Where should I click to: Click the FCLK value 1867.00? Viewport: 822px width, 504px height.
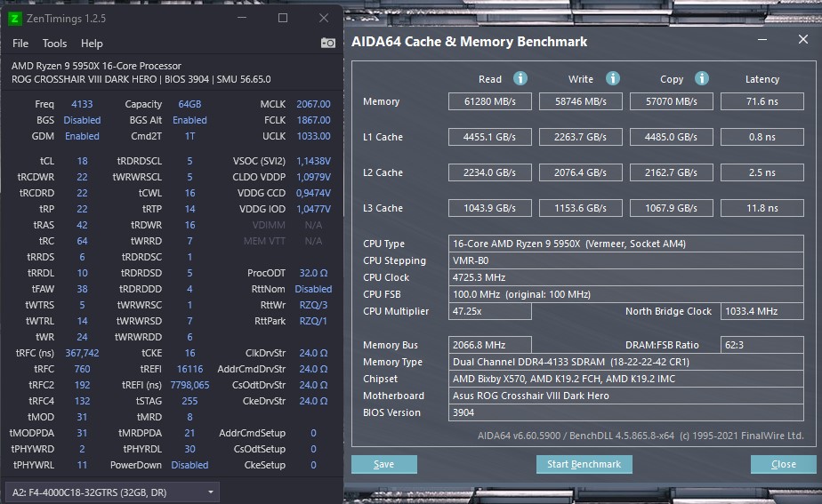click(313, 120)
